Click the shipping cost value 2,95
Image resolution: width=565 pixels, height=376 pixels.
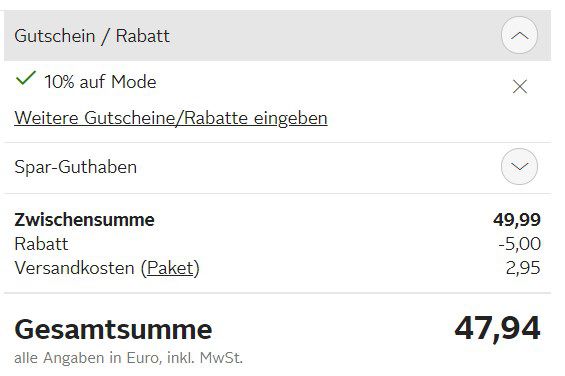click(x=523, y=268)
